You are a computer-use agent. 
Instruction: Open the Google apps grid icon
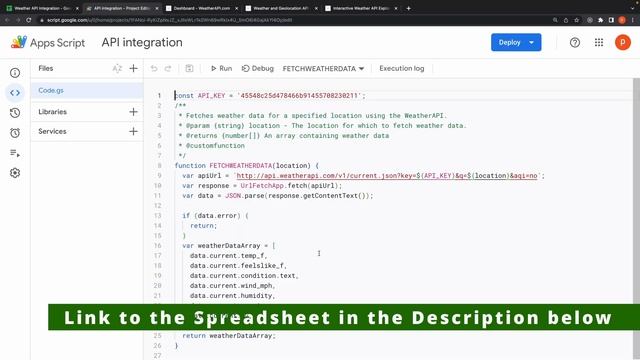tap(599, 42)
